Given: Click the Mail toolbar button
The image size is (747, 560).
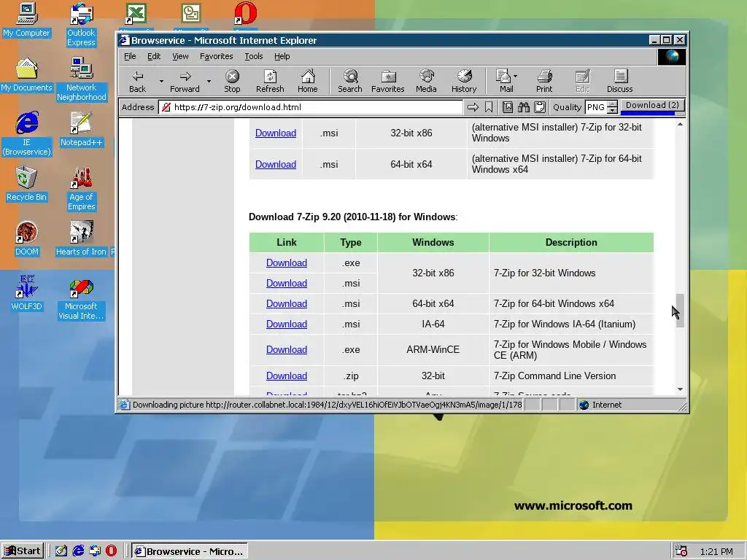Looking at the screenshot, I should coord(504,82).
